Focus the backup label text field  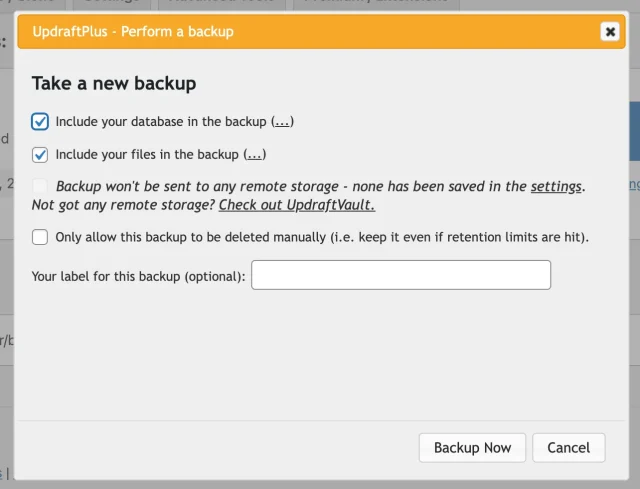click(400, 275)
